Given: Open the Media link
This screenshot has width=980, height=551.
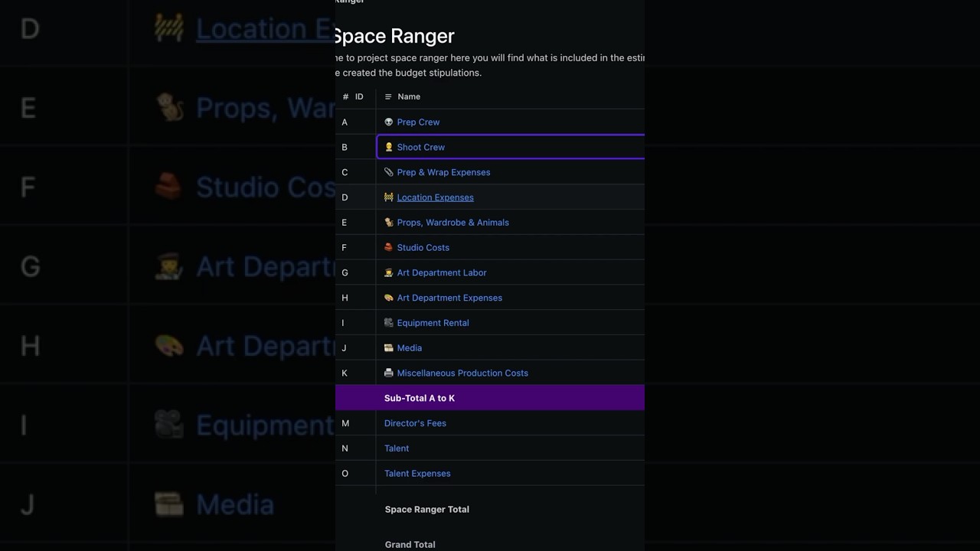Looking at the screenshot, I should click(409, 348).
